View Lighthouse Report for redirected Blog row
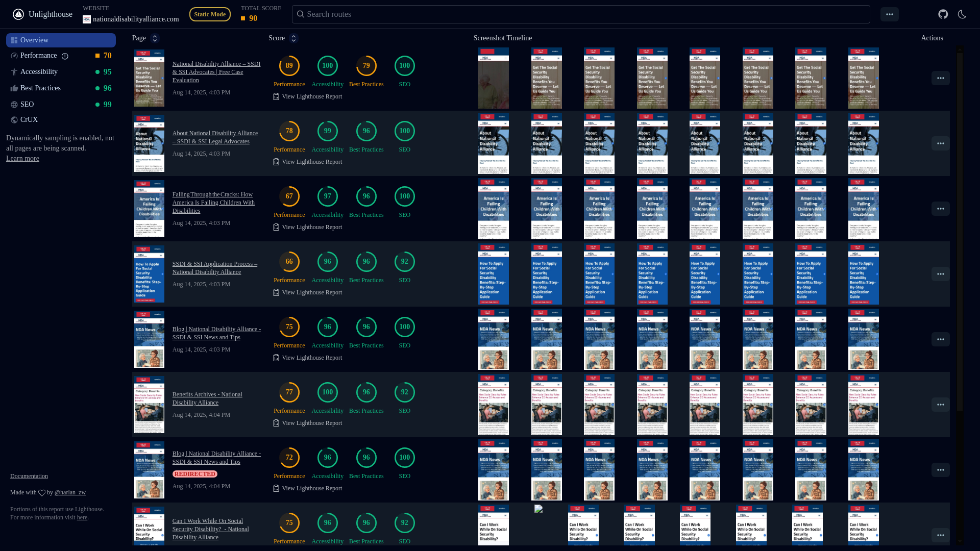Image resolution: width=980 pixels, height=551 pixels. tap(308, 488)
